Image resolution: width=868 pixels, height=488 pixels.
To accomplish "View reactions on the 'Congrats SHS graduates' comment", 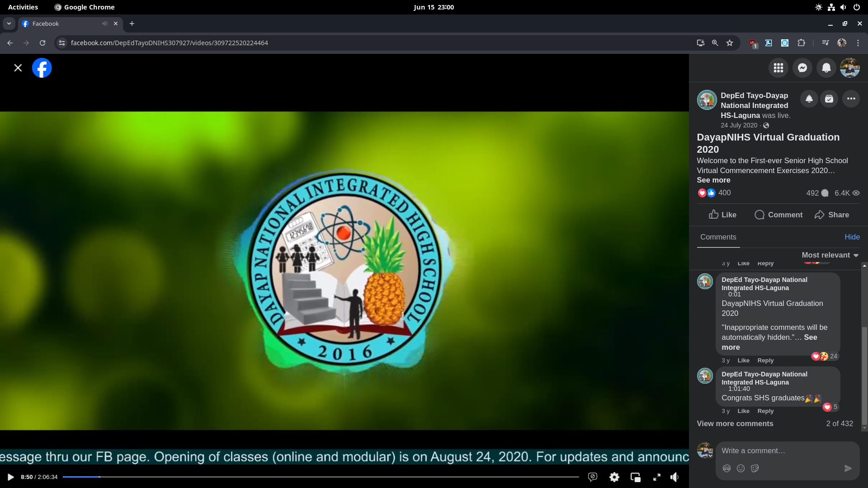I will pos(830,407).
